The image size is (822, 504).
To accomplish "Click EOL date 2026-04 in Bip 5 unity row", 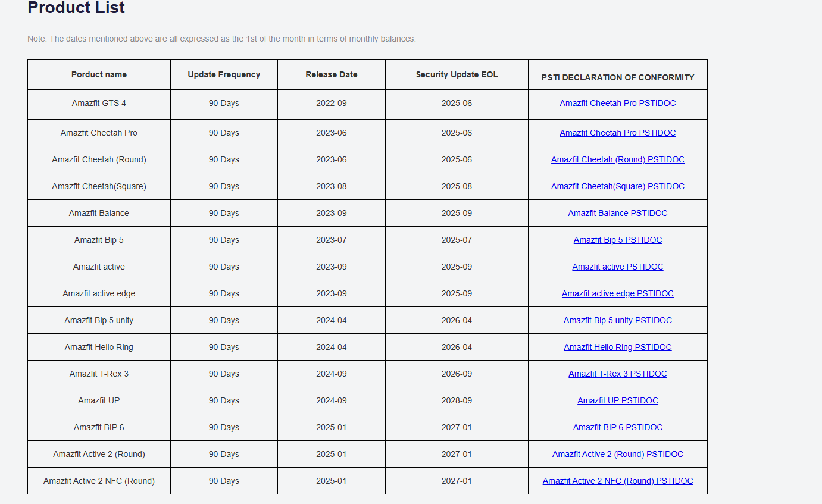I will pos(457,320).
